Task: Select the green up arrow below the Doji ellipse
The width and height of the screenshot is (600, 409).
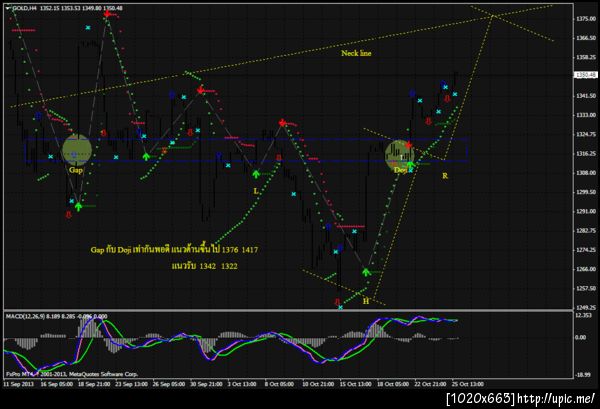Action: point(410,165)
